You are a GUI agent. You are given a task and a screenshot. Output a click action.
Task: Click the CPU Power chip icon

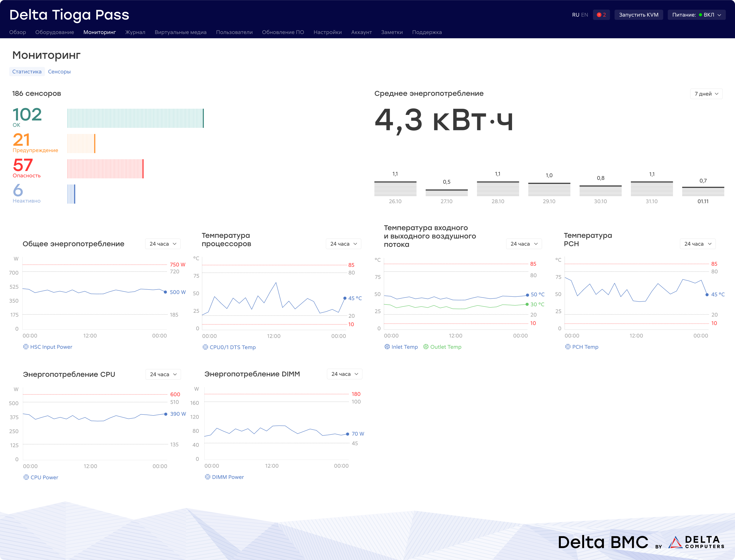pos(26,477)
